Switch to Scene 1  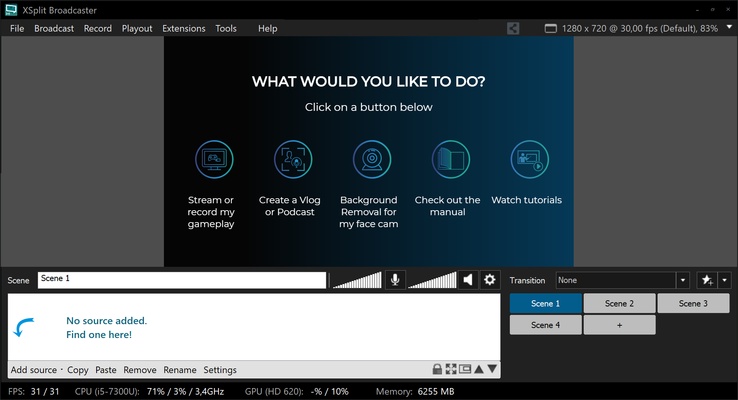[545, 304]
